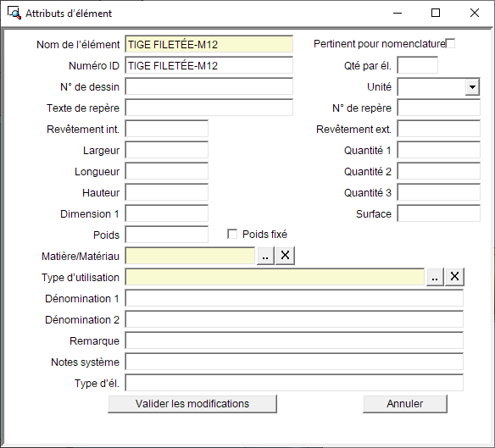Browse materials with the Matière/Matériau '..' button

(265, 256)
